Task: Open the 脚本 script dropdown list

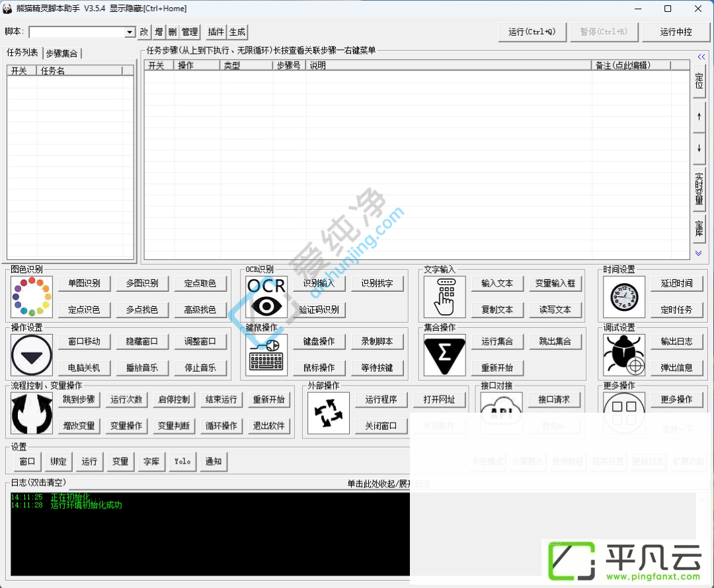Action: 130,32
